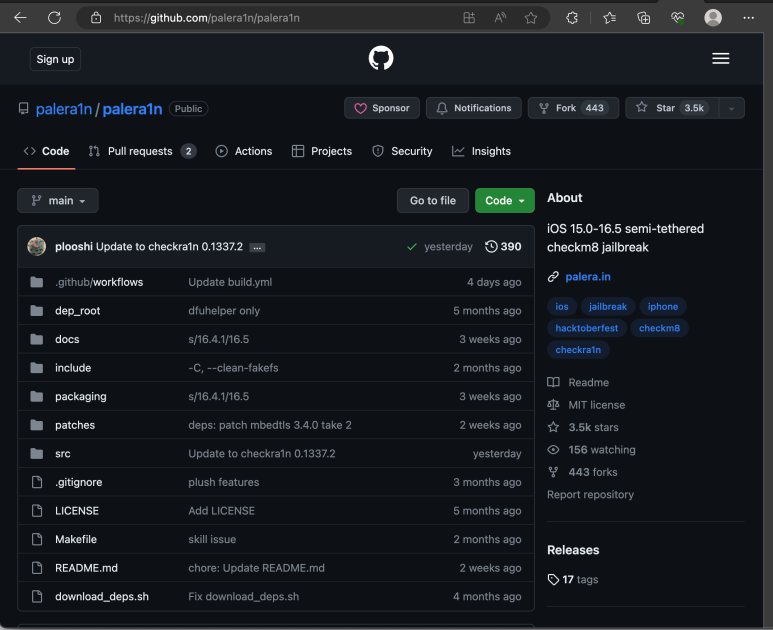Open the green Code dropdown
The height and width of the screenshot is (630, 773).
click(x=504, y=201)
